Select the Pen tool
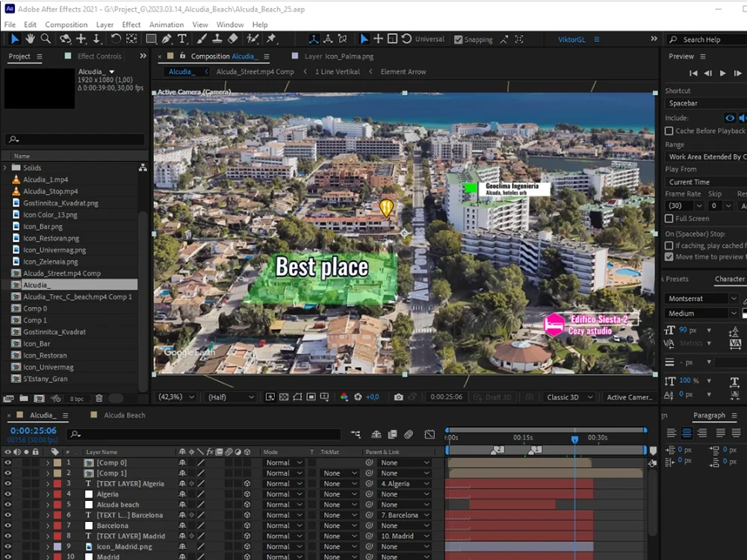 click(x=167, y=39)
